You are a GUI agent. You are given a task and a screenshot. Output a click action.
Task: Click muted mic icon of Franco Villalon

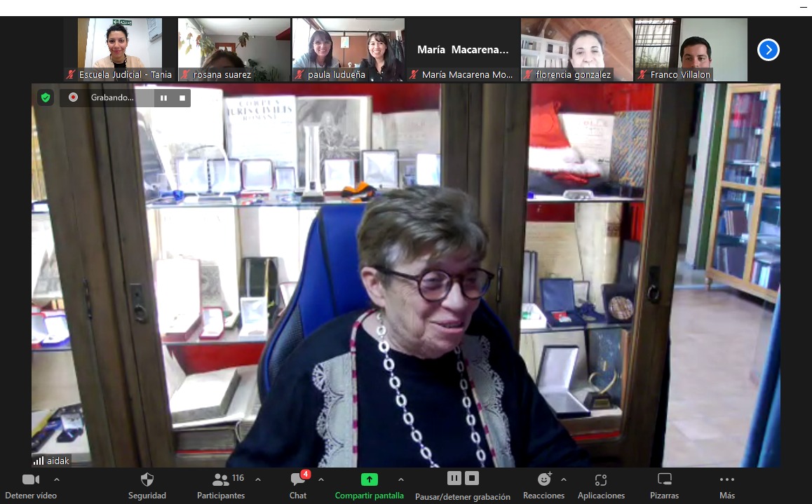pyautogui.click(x=643, y=74)
